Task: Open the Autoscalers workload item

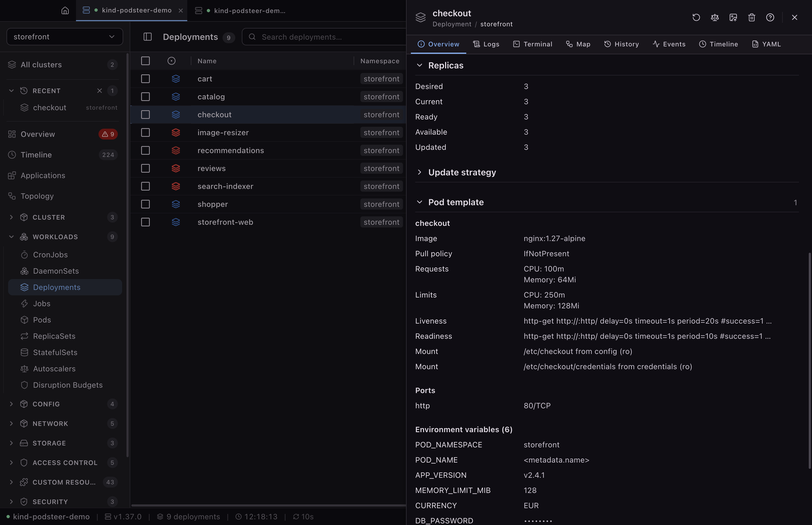Action: (x=65, y=369)
